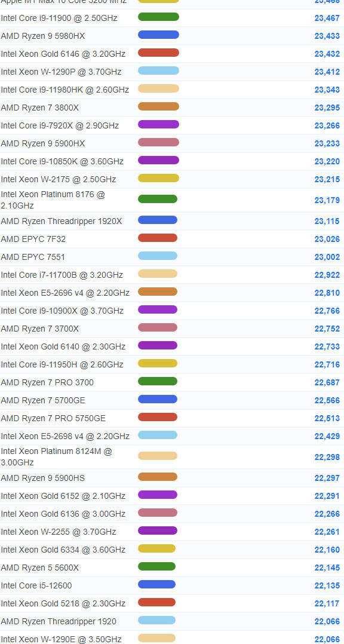Open the Intel Core i5-12600 entry

pyautogui.click(x=36, y=585)
